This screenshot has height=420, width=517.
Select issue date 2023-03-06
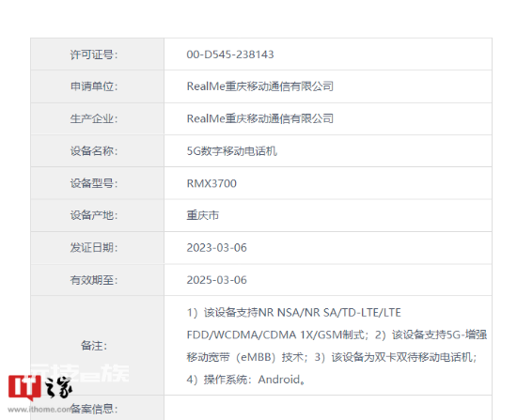216,247
